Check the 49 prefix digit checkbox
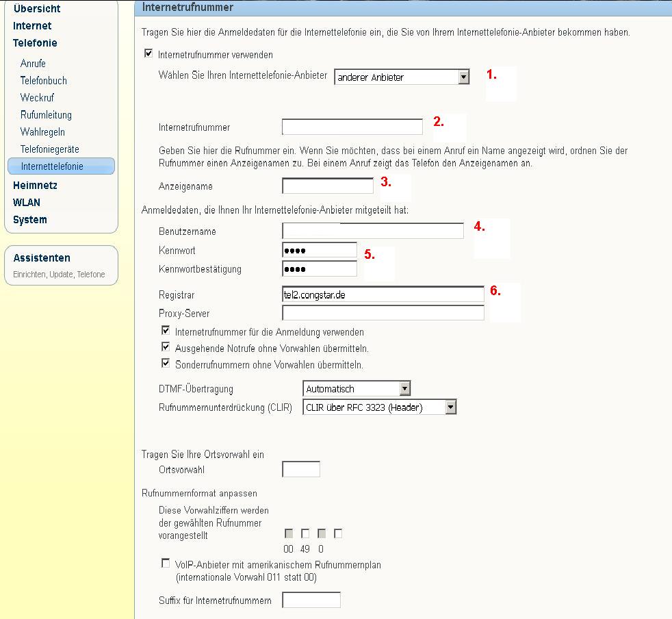This screenshot has width=672, height=619. click(305, 533)
